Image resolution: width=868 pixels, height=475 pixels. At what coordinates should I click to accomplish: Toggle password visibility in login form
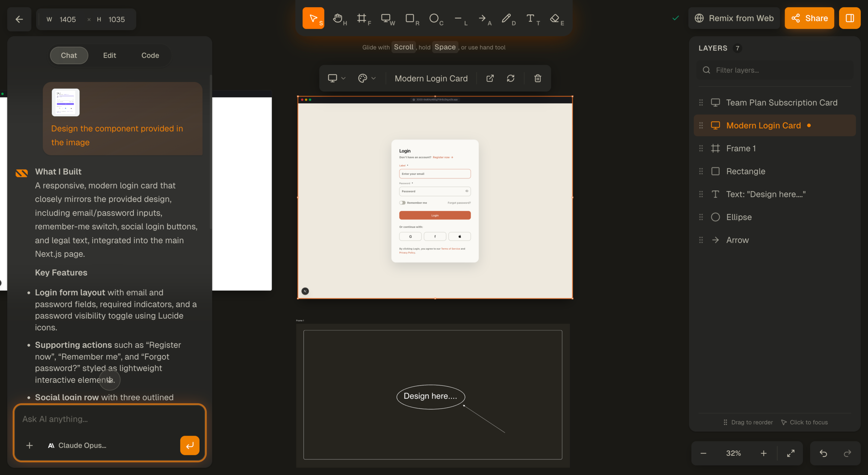click(467, 191)
